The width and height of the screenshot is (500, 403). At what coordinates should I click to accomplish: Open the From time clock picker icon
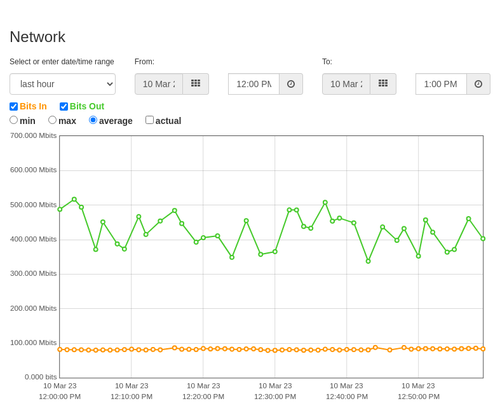point(291,84)
